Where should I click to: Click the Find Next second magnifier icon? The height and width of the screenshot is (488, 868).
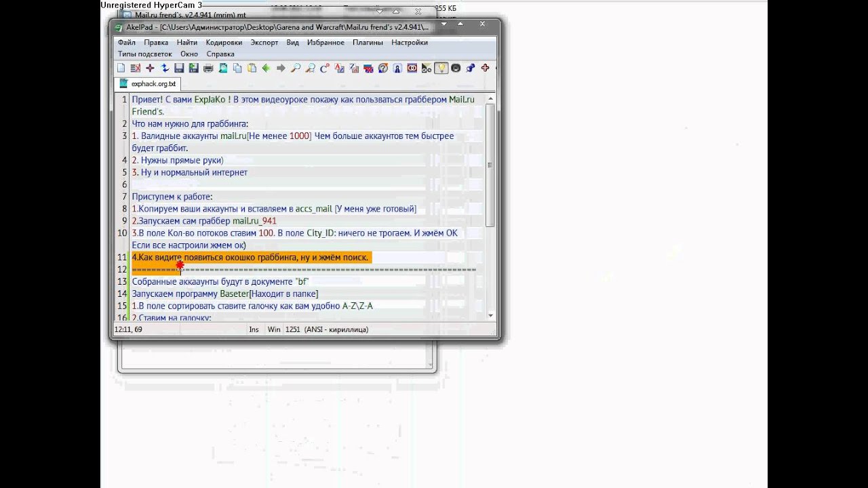pos(311,68)
